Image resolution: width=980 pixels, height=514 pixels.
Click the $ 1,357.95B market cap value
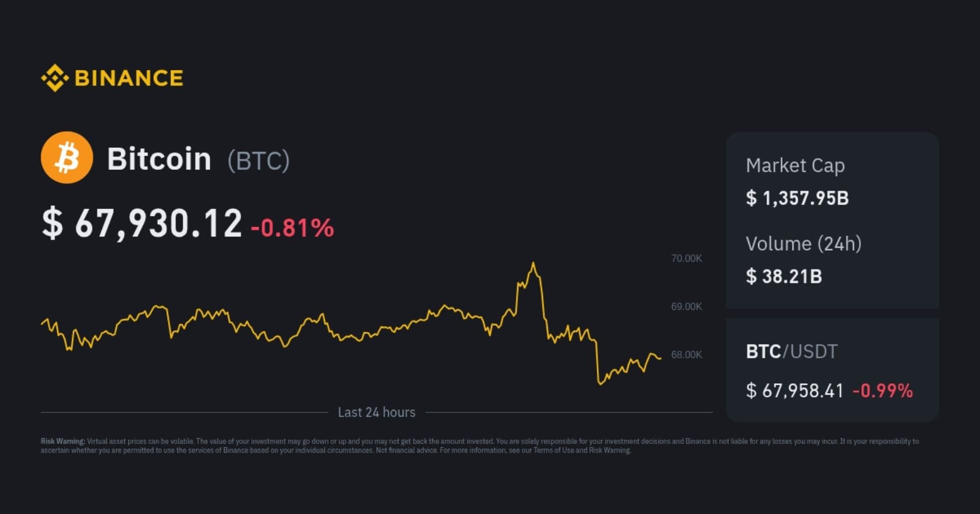797,198
